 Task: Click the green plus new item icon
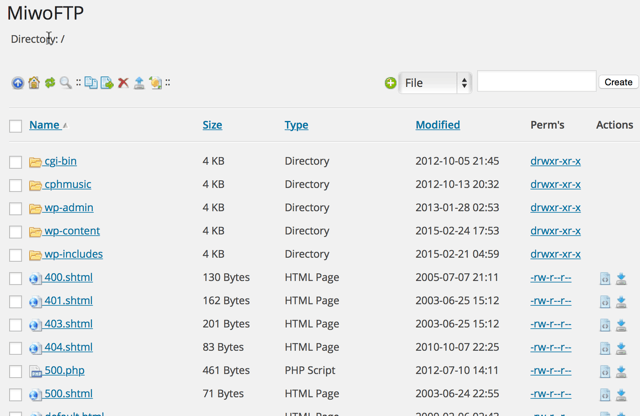(391, 83)
